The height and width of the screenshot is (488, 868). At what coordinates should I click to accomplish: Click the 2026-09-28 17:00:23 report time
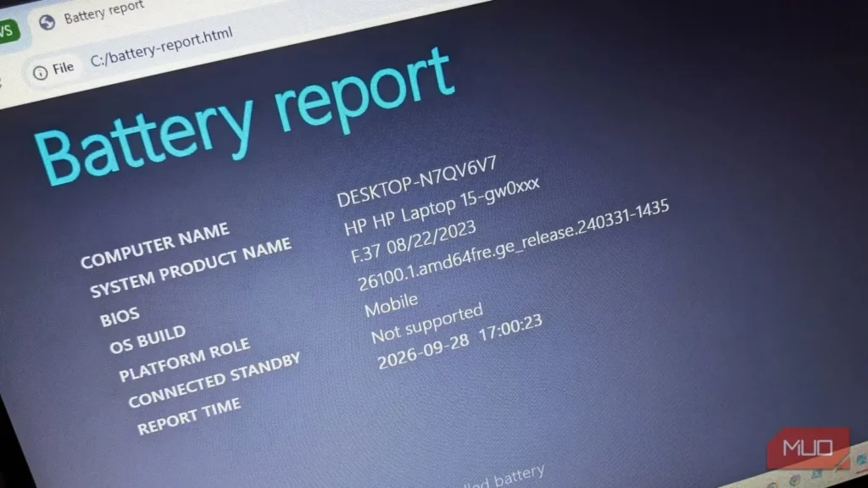click(x=459, y=342)
